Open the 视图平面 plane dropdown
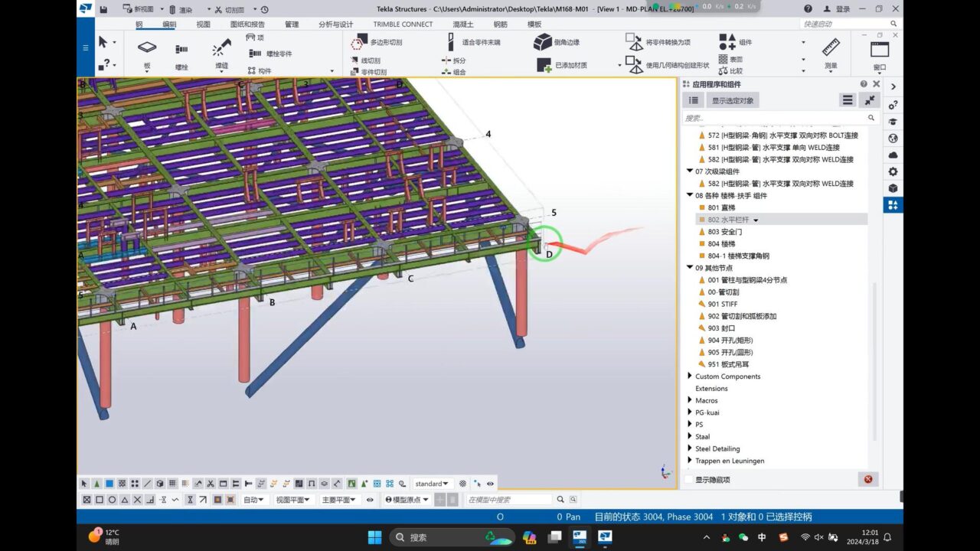Image resolution: width=980 pixels, height=551 pixels. click(x=293, y=500)
